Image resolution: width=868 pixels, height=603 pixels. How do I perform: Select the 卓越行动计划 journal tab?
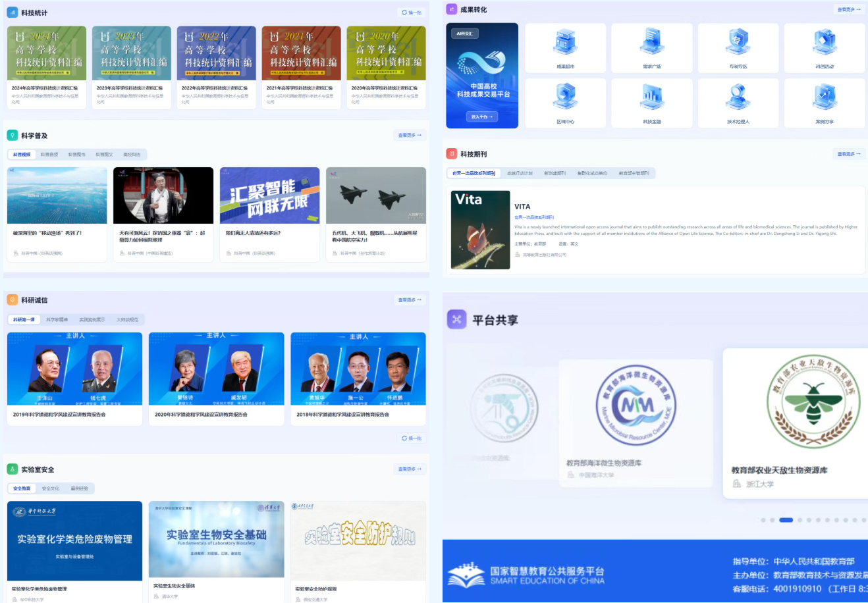520,173
